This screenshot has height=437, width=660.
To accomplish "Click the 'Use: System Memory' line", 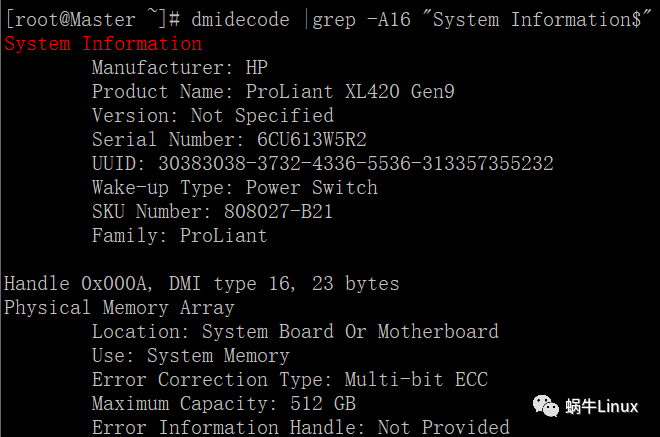I will click(191, 356).
